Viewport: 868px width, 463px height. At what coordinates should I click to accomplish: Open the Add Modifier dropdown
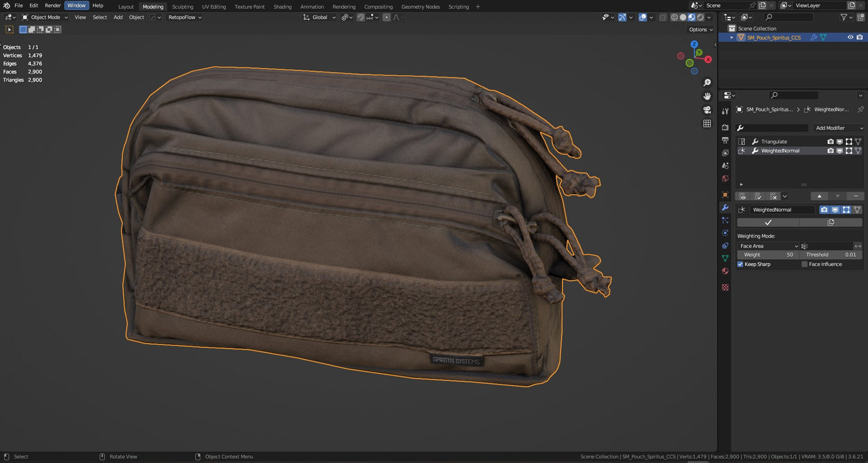[839, 128]
